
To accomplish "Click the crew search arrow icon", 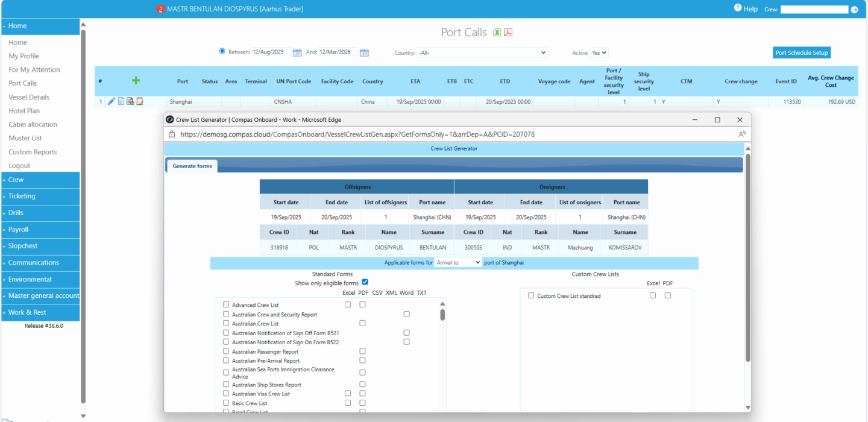I will click(854, 10).
